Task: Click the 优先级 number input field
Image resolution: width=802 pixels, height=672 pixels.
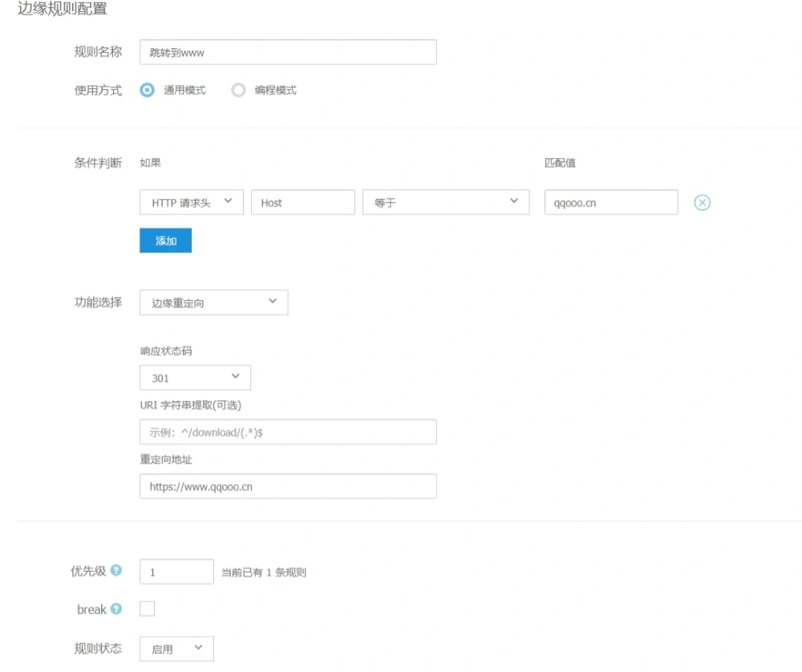Action: click(176, 572)
